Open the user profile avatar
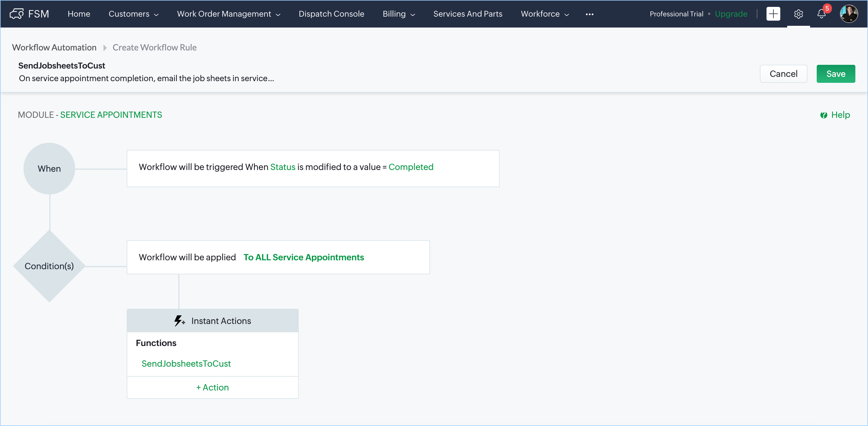 (849, 14)
